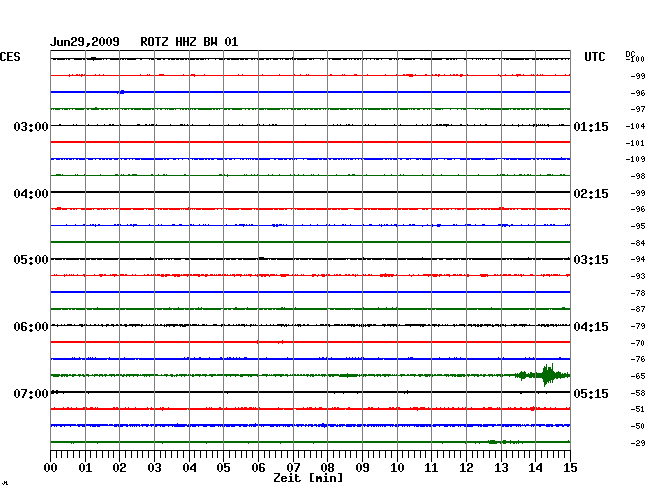Screen dimensions: 650x494
Task: Select the 04:00 local time label
Action: (x=31, y=194)
